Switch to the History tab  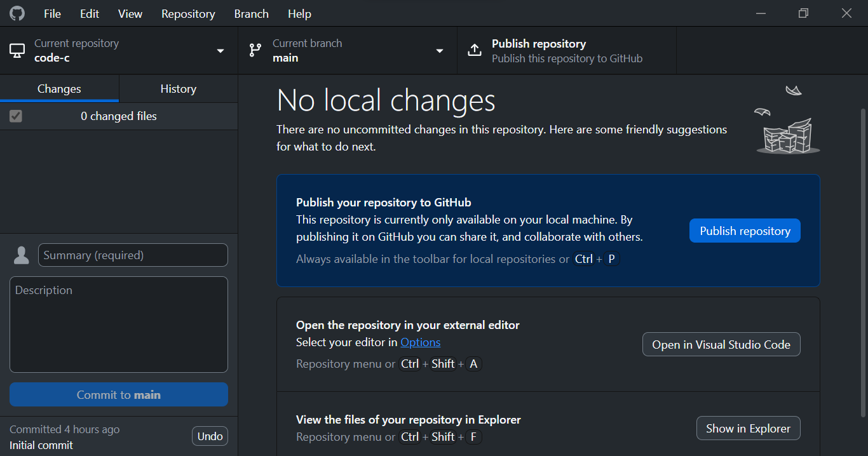pos(178,89)
